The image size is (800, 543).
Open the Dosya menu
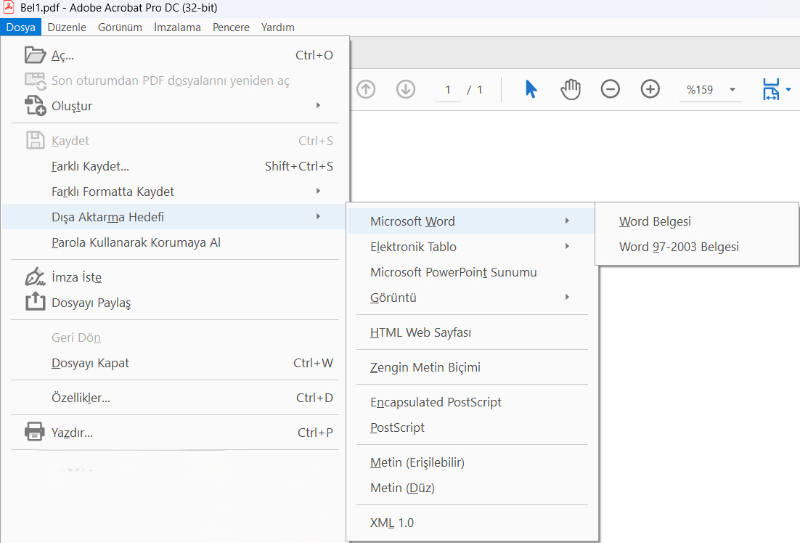(x=21, y=27)
